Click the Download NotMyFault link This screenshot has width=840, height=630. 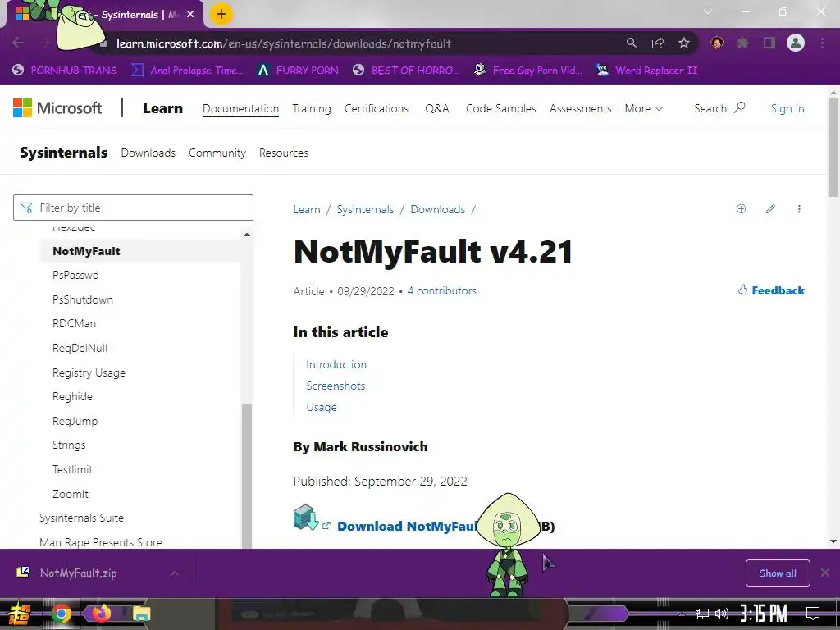pyautogui.click(x=407, y=526)
